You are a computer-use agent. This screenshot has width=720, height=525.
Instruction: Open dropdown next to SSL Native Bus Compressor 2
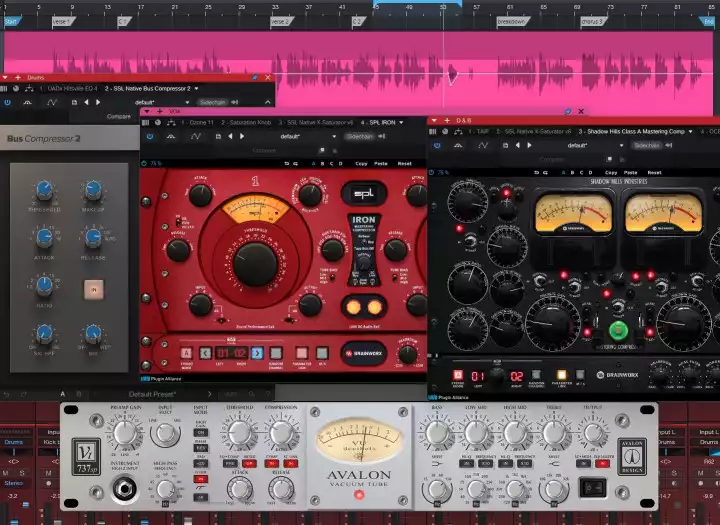point(197,89)
